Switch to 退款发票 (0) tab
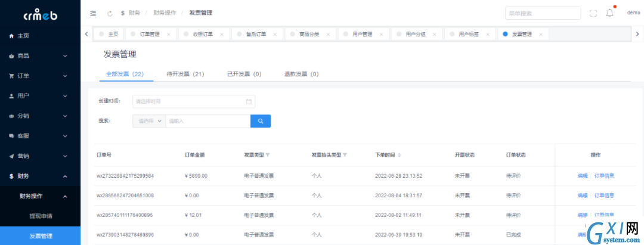 pos(302,75)
